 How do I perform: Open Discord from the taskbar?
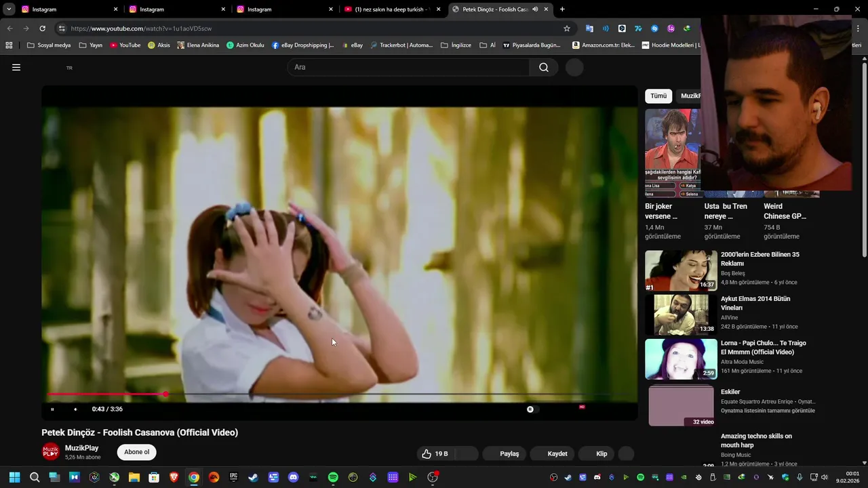click(293, 477)
